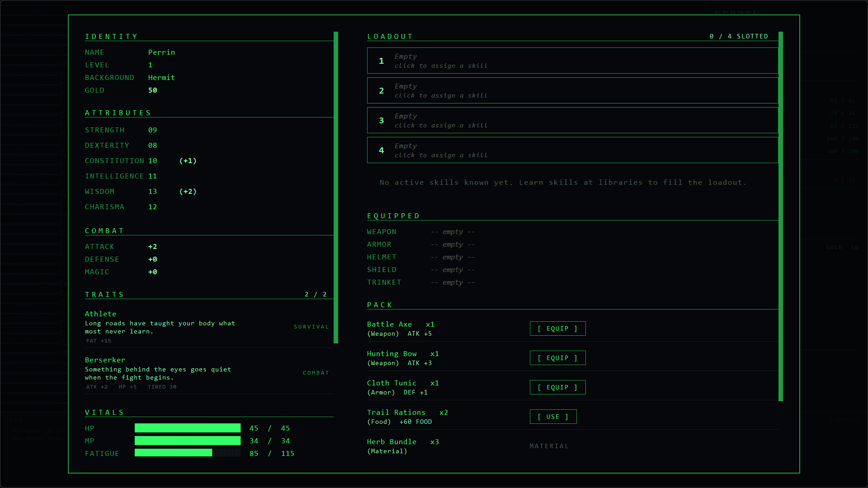The image size is (868, 488).
Task: Click the FAT +15 trait bonus
Action: pos(99,341)
